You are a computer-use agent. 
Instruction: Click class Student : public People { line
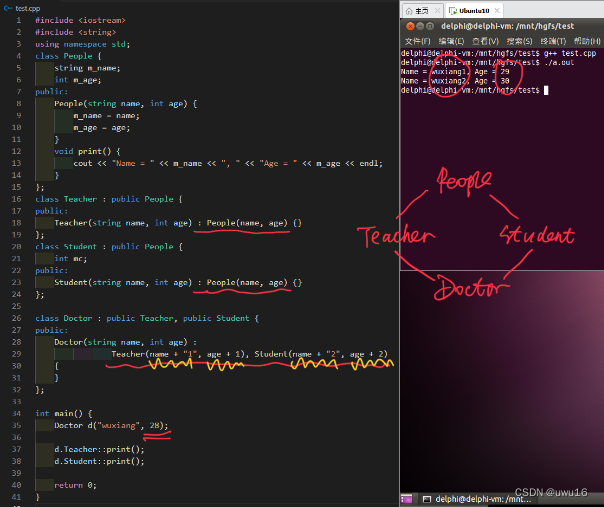pyautogui.click(x=109, y=247)
